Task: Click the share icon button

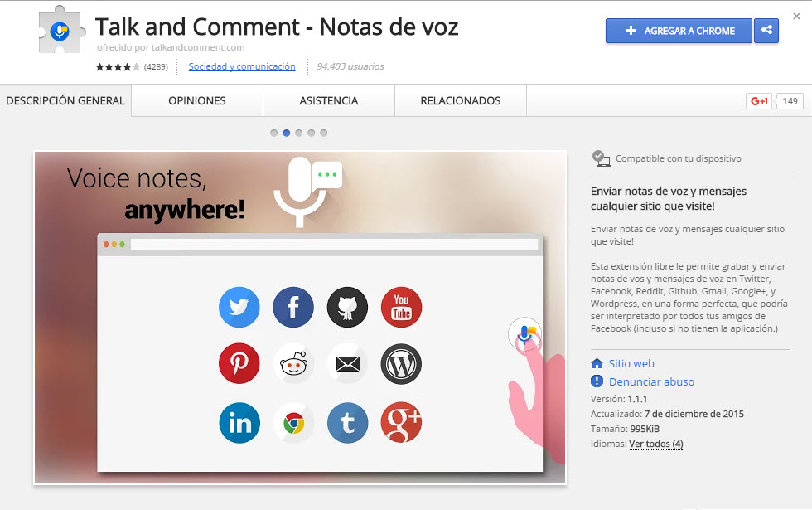Action: click(766, 31)
